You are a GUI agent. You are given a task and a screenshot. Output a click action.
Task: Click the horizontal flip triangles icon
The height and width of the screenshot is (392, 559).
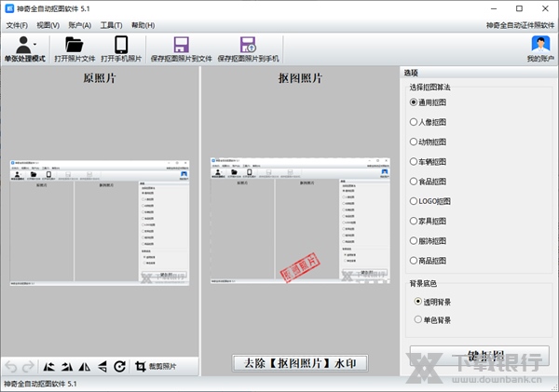[84, 367]
